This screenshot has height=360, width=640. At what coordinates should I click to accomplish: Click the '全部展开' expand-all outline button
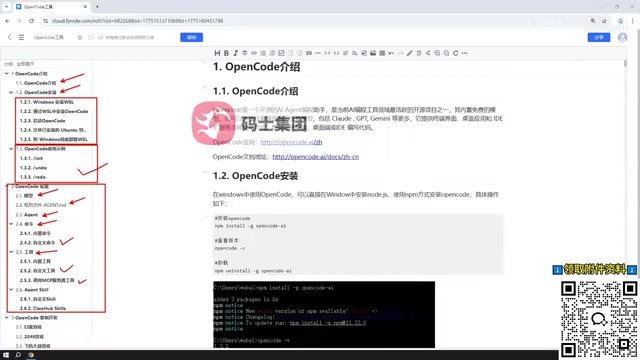tap(25, 64)
